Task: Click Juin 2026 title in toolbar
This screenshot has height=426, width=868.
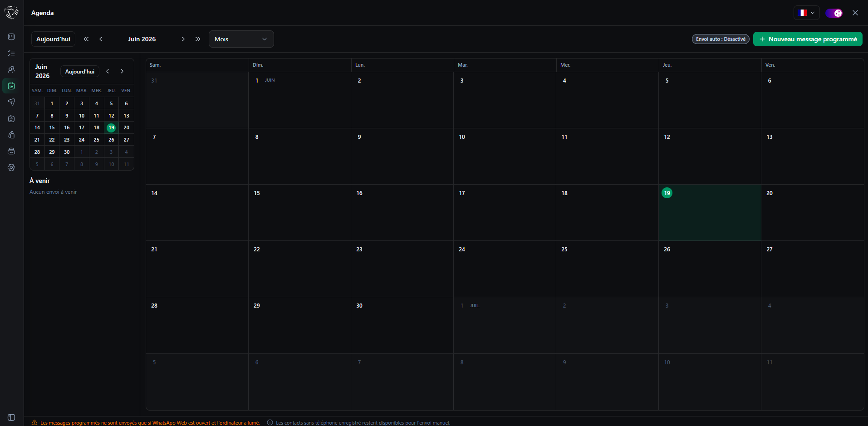Action: pyautogui.click(x=142, y=39)
